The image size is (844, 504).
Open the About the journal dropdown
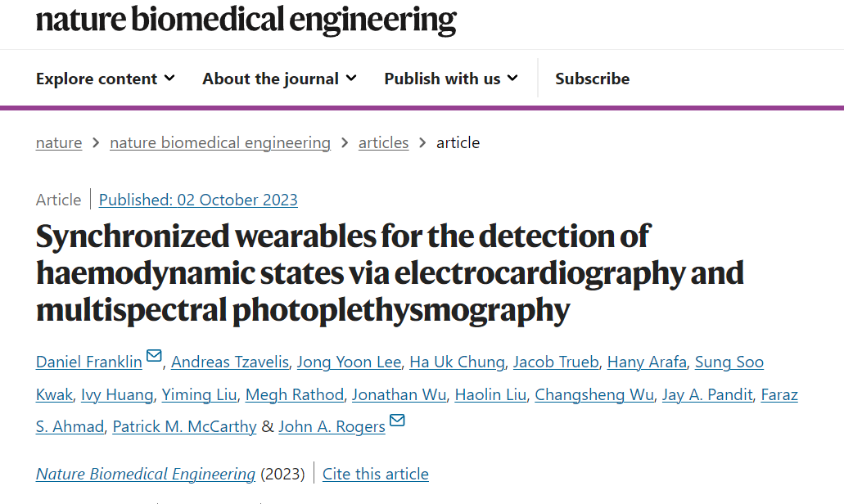point(279,79)
